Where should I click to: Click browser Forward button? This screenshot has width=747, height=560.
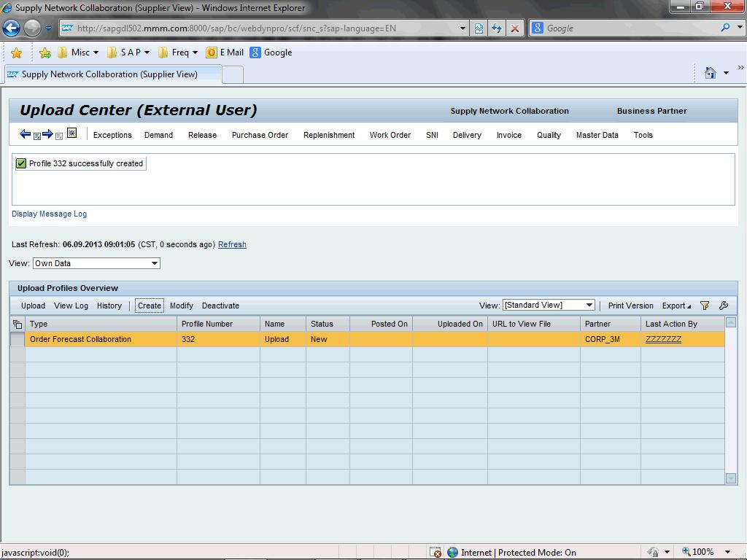click(x=32, y=28)
